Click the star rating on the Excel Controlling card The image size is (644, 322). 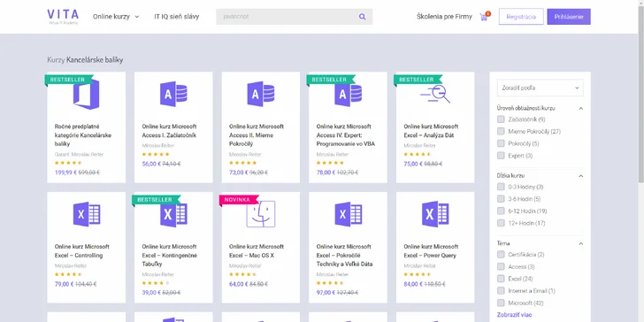[68, 275]
